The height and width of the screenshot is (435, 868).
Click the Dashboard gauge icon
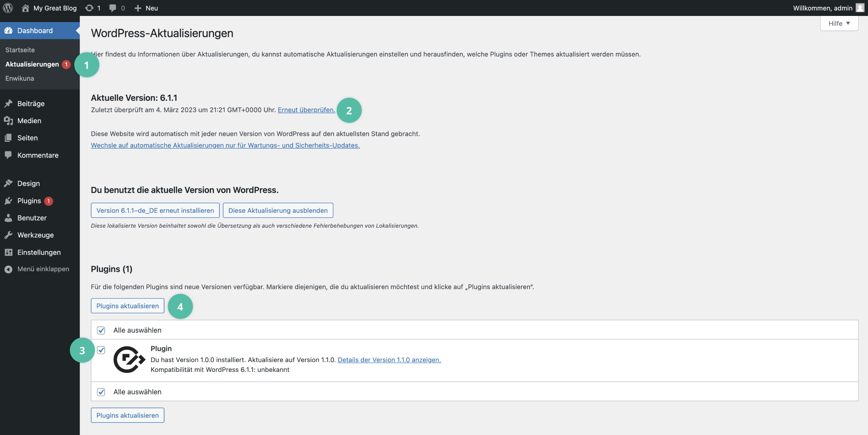click(x=8, y=31)
